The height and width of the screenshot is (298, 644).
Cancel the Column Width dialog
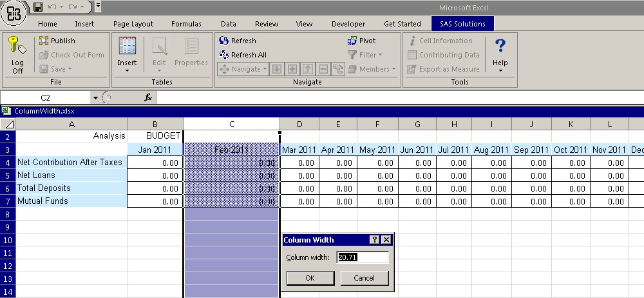click(365, 278)
